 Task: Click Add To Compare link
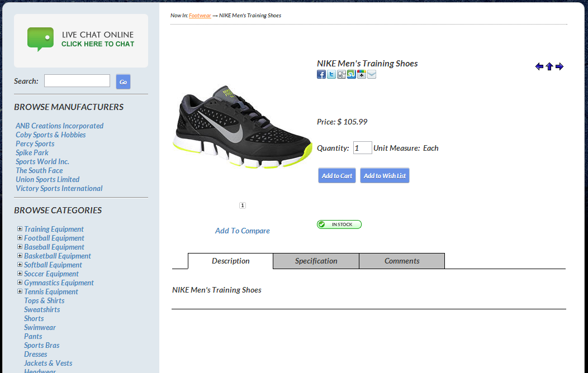242,231
